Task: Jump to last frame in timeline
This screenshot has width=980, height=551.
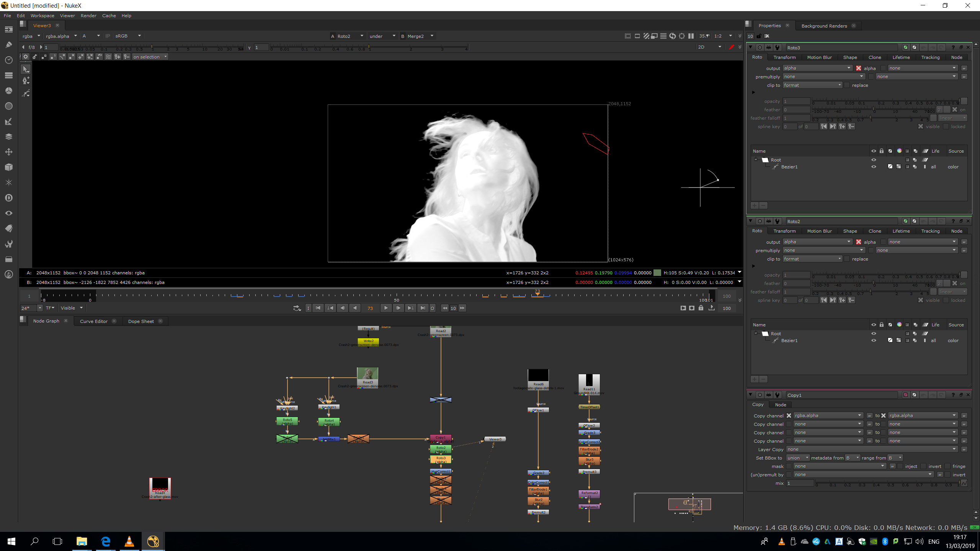Action: [423, 308]
